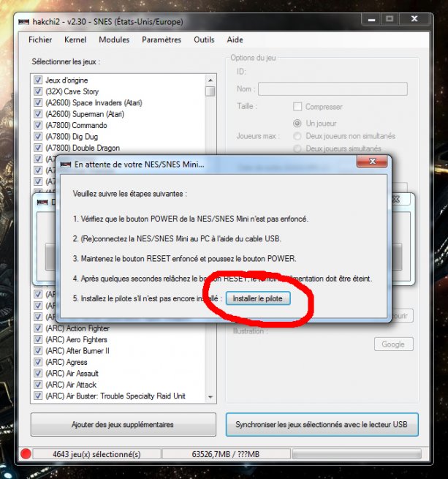This screenshot has width=448, height=479.
Task: Uncheck (ARC) Air Attack checkbox
Action: click(38, 385)
